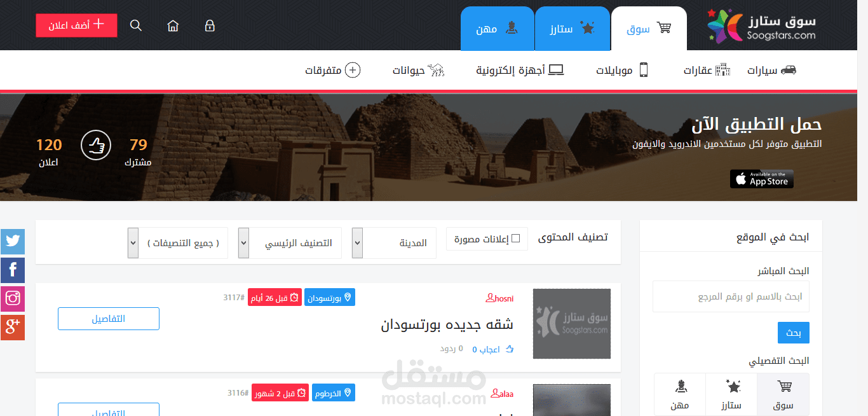This screenshot has width=868, height=416.
Task: Click the home icon in the top bar
Action: pos(173,25)
